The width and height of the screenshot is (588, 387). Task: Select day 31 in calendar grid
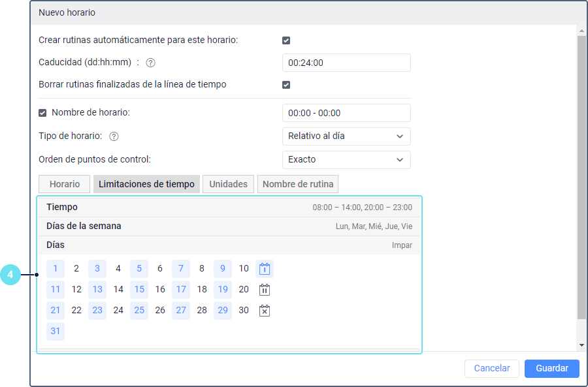pyautogui.click(x=56, y=332)
